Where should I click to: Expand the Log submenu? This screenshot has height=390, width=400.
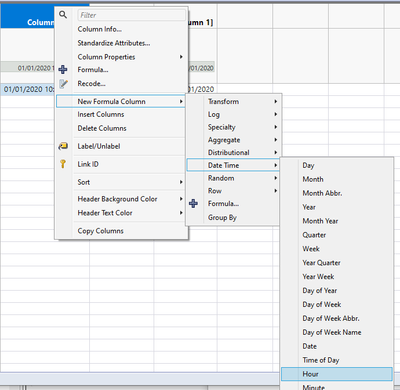233,114
